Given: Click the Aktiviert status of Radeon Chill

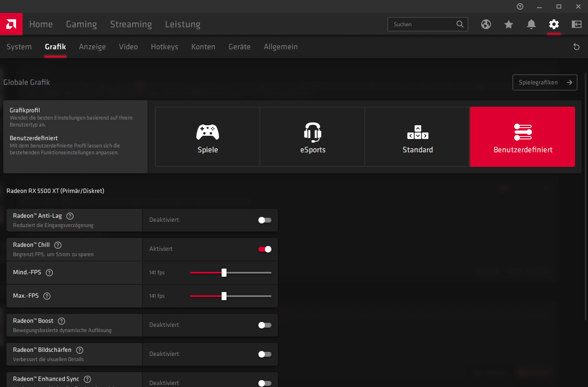Looking at the screenshot, I should coord(161,249).
